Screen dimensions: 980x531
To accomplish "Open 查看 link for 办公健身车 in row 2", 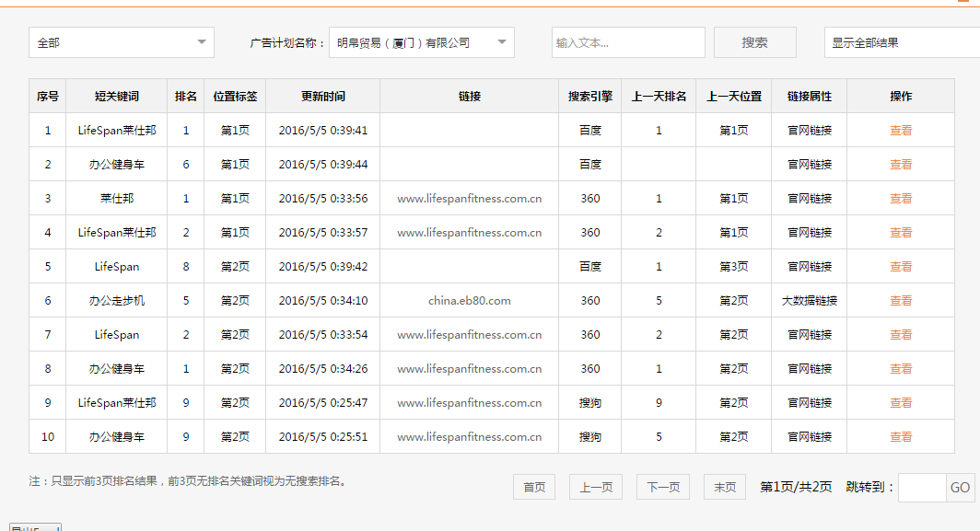I will pyautogui.click(x=900, y=164).
